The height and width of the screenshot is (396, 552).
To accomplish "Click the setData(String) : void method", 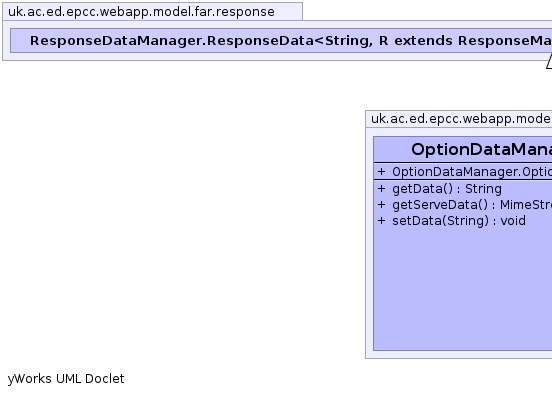I will point(459,221).
